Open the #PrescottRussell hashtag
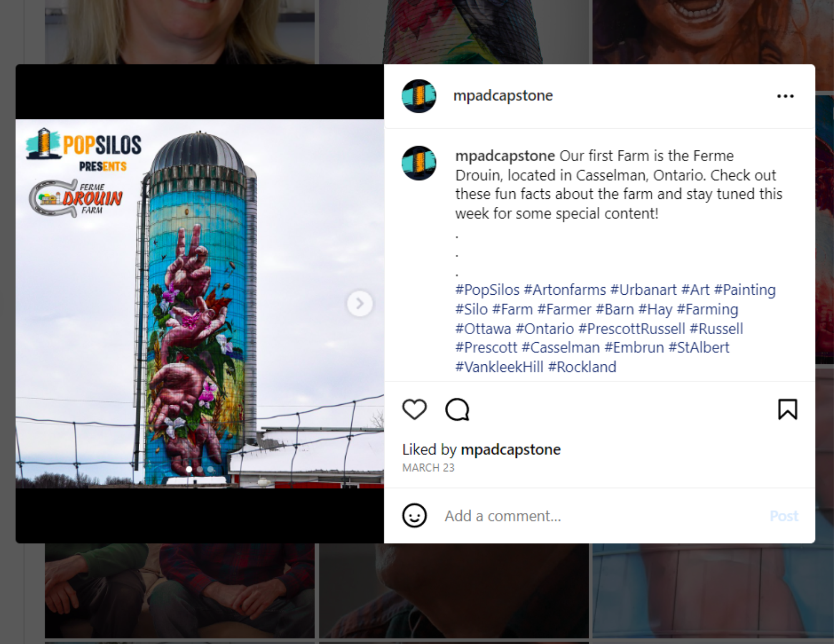The image size is (834, 644). point(631,328)
